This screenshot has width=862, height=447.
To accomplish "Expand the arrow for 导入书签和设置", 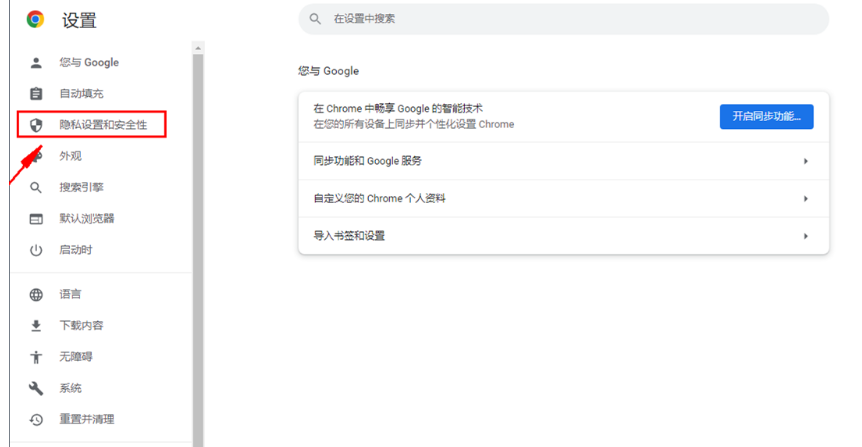I will point(805,236).
